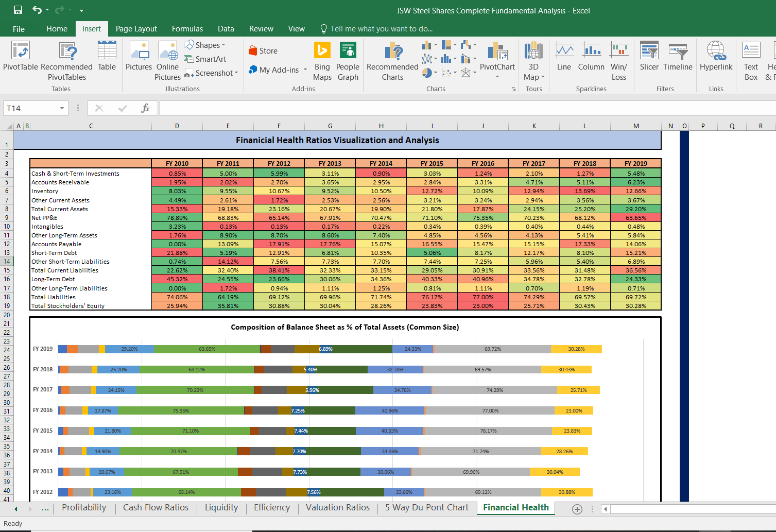Switch to the Page Layout tab
This screenshot has width=776, height=532.
(136, 29)
